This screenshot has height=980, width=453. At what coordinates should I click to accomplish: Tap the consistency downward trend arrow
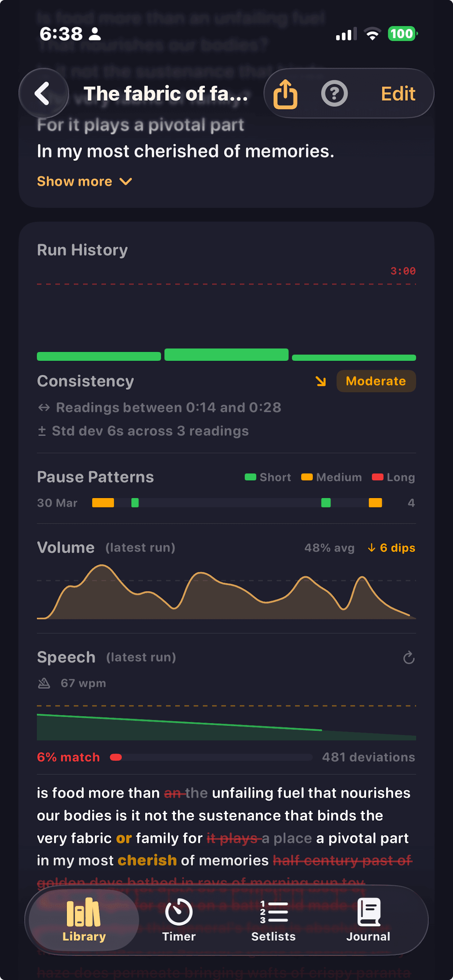pos(321,381)
